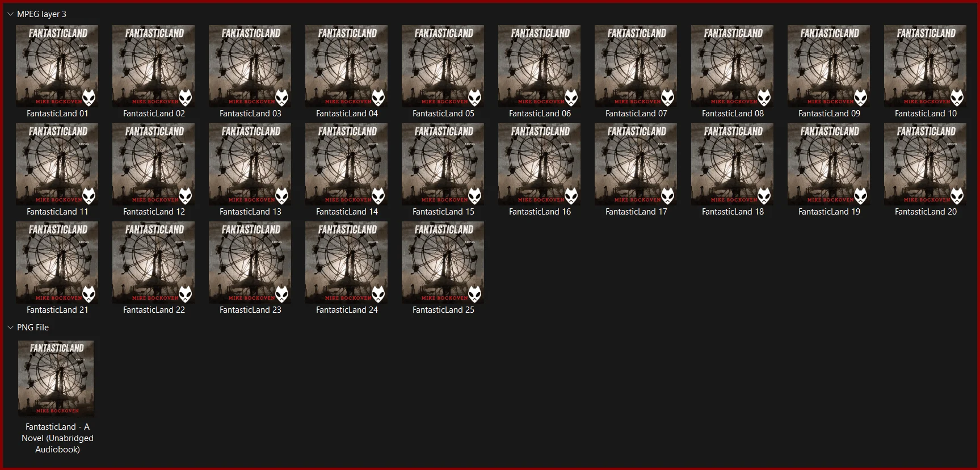Click the file name "FantasticLand 25"
Image resolution: width=980 pixels, height=470 pixels.
tap(443, 310)
